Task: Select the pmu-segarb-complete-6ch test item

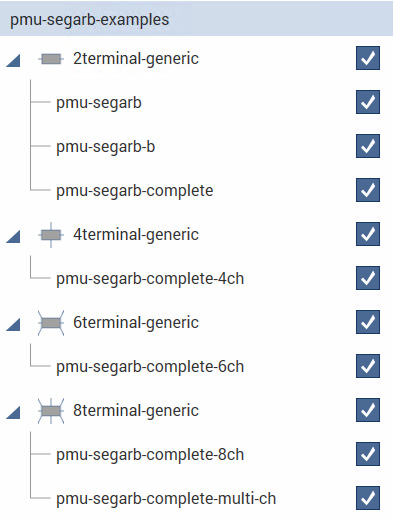Action: click(x=150, y=367)
